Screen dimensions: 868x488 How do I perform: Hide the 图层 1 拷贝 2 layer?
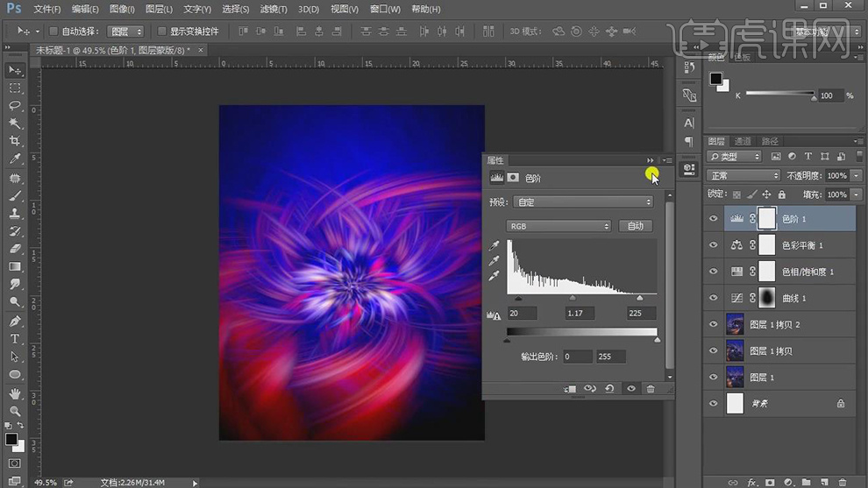point(713,324)
